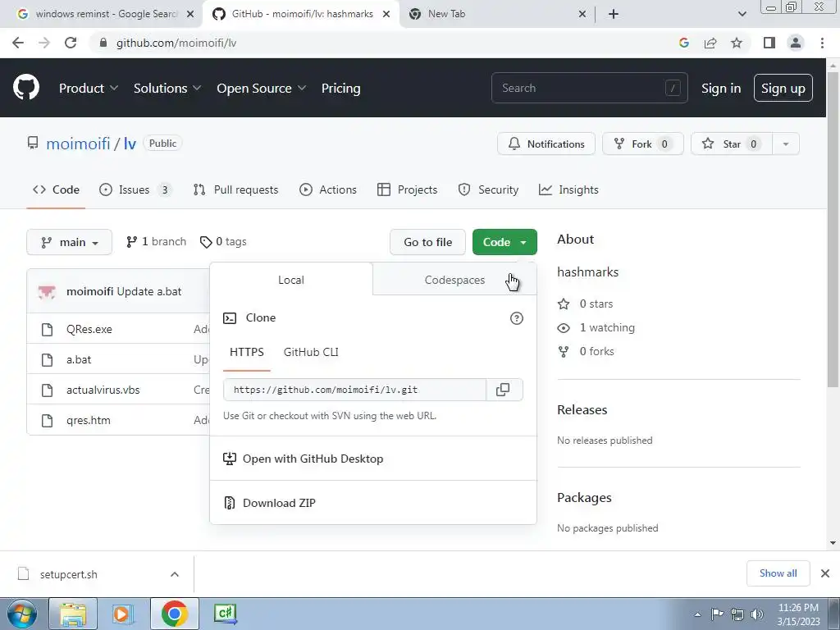840x630 pixels.
Task: Bookmark this page with star icon
Action: (x=737, y=43)
